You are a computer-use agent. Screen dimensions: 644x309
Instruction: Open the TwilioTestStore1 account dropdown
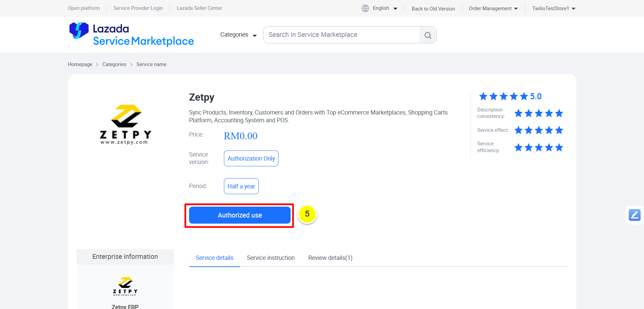(554, 8)
